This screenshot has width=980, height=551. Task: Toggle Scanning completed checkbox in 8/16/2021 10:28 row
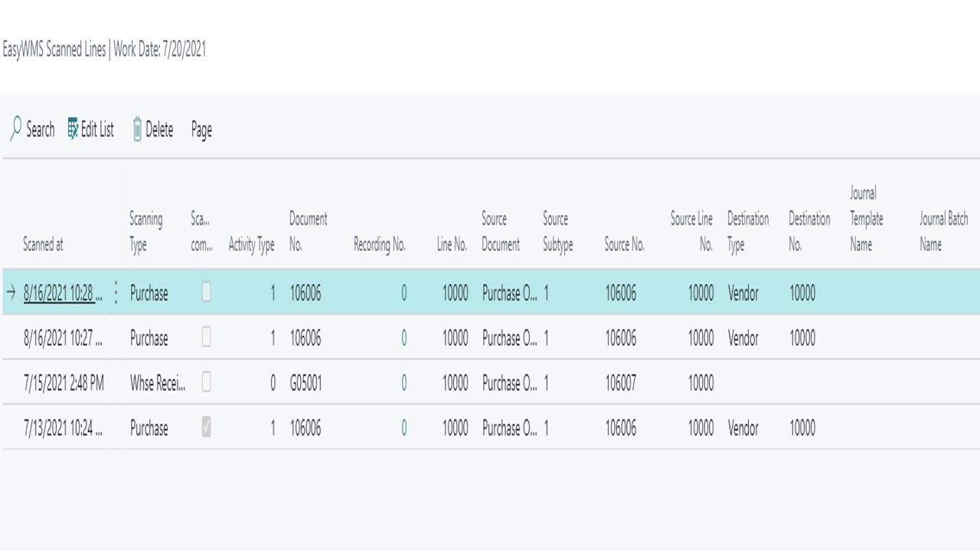[206, 292]
